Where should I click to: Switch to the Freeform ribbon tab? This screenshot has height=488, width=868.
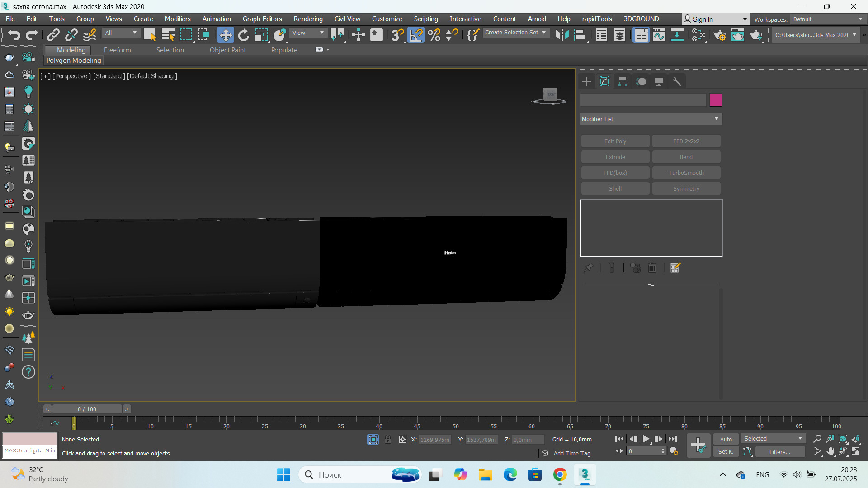pos(117,50)
